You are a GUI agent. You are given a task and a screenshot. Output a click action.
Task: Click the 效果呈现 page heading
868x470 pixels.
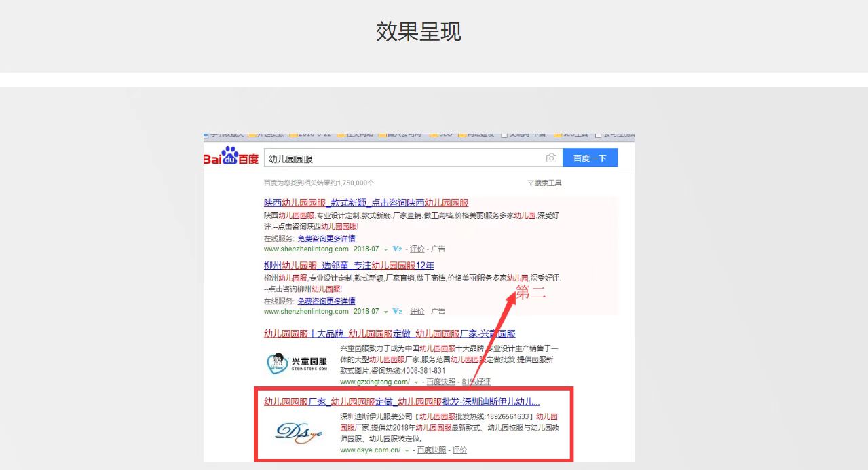(x=419, y=31)
